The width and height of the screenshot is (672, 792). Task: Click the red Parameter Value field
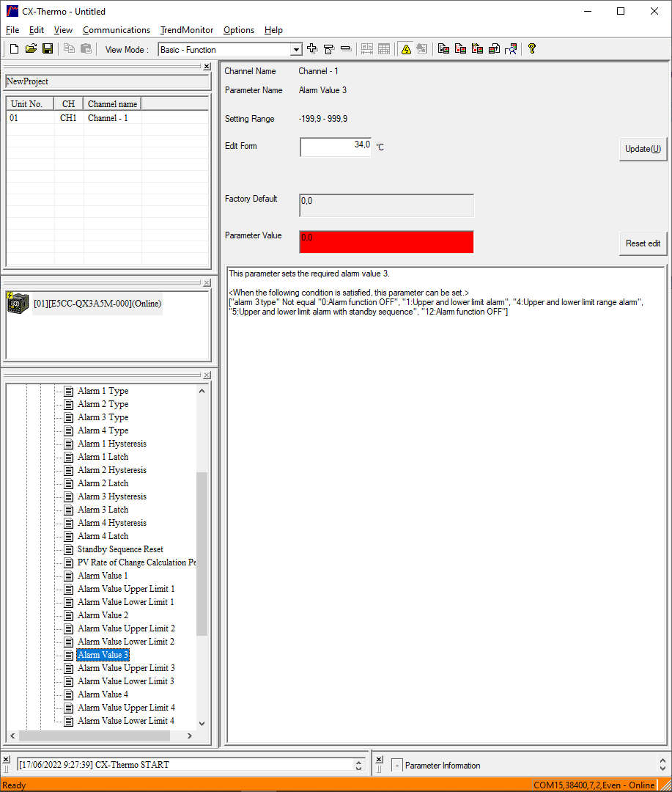click(386, 242)
